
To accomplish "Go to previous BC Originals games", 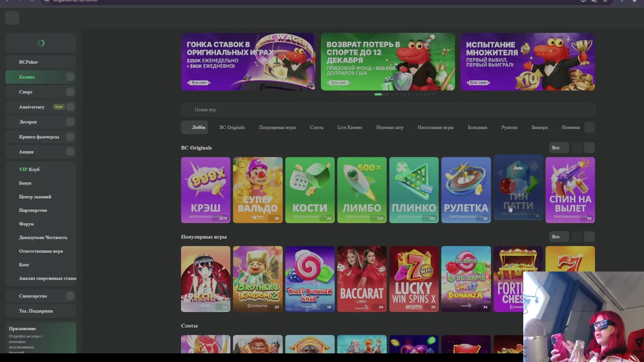I will point(577,148).
